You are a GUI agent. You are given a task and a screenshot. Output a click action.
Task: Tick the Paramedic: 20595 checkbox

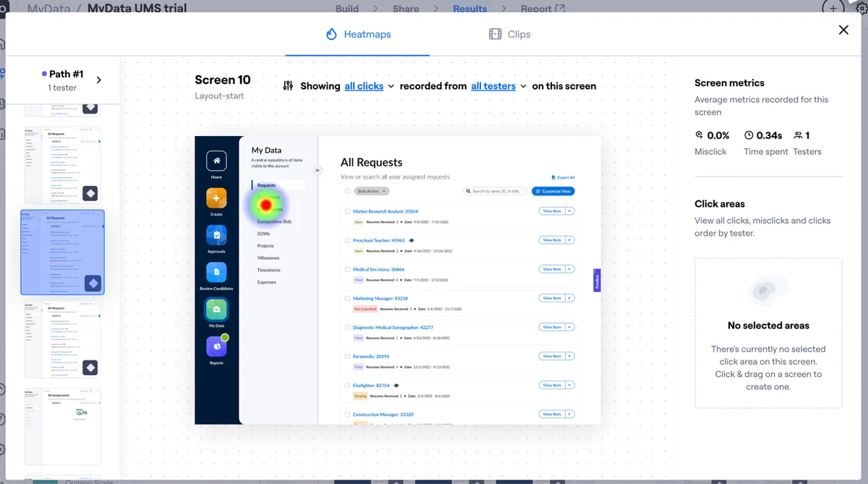coord(347,356)
